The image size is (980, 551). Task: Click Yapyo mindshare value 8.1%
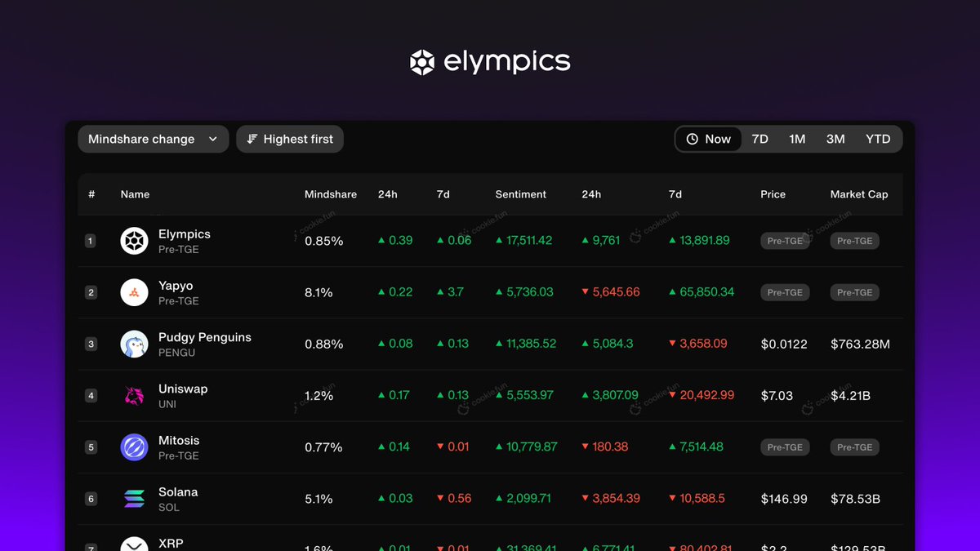point(318,292)
